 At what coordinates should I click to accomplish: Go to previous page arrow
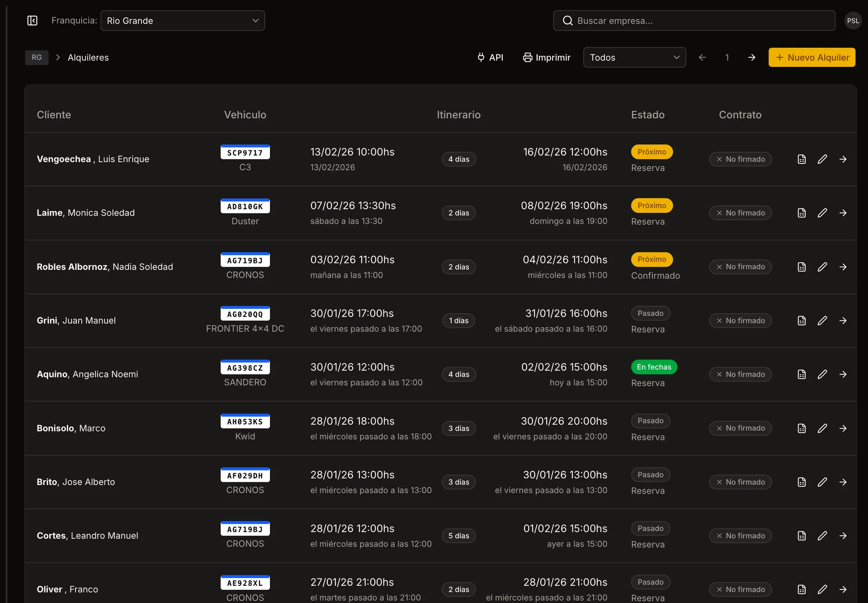pyautogui.click(x=702, y=57)
